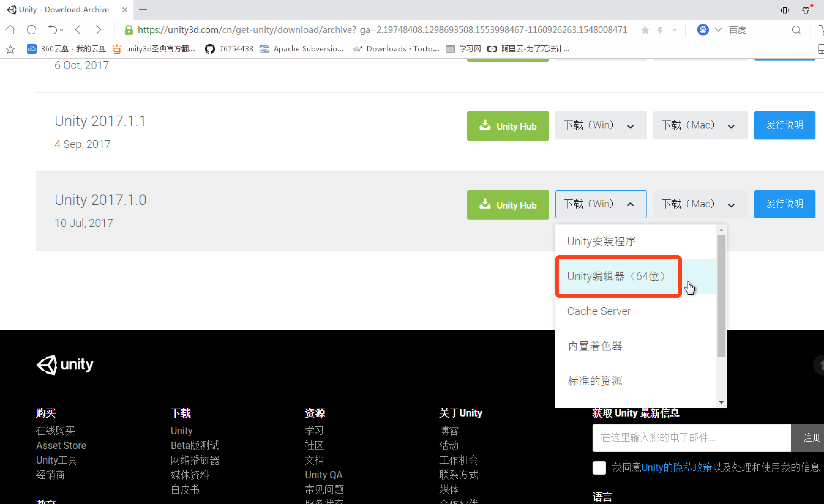
Task: Open the address bar history dropdown arrow
Action: pos(675,30)
